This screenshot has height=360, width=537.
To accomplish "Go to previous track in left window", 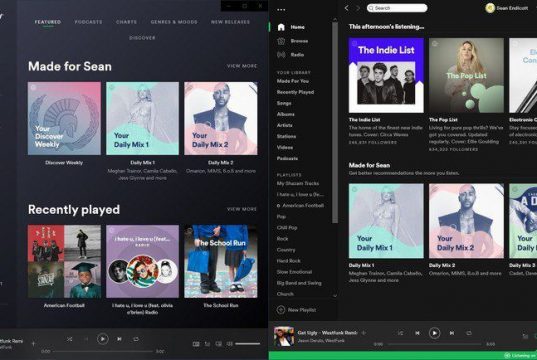I will (x=86, y=339).
